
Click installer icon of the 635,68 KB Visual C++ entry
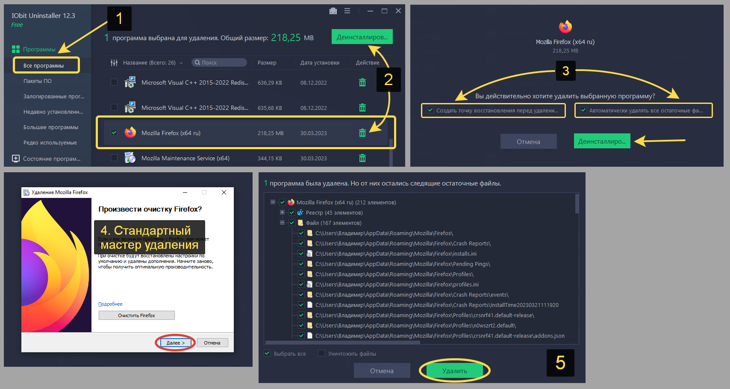[130, 107]
